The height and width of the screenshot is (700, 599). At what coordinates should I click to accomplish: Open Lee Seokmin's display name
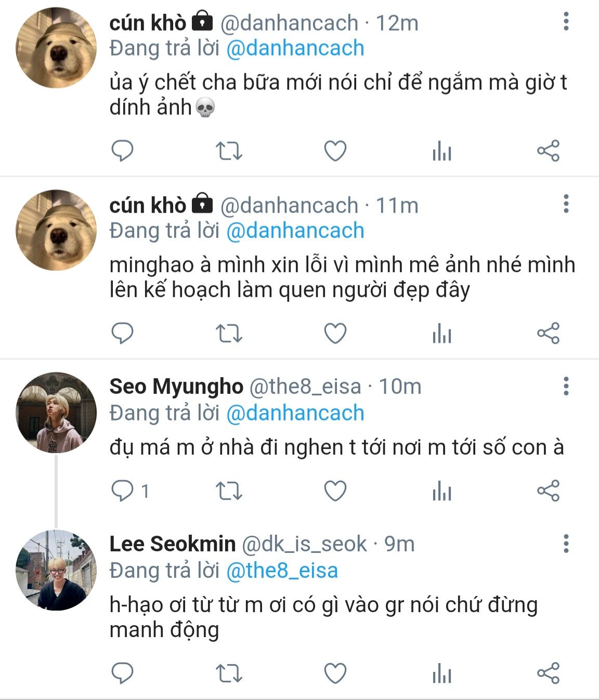[172, 544]
